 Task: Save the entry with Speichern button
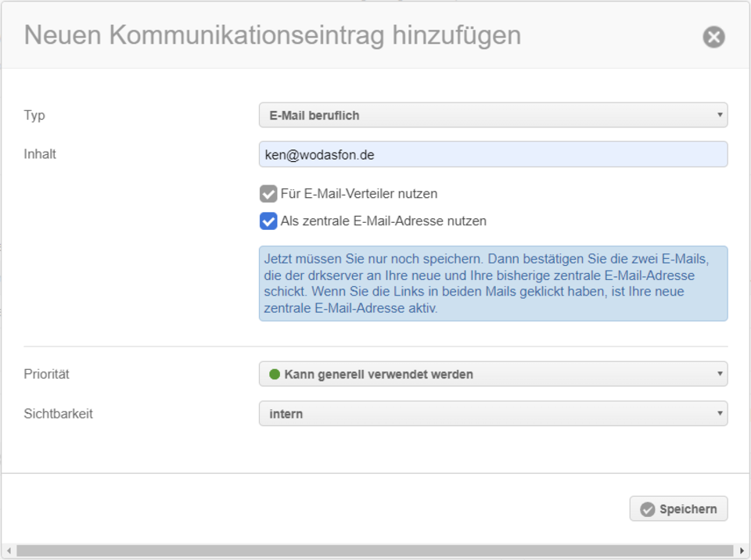click(x=679, y=508)
